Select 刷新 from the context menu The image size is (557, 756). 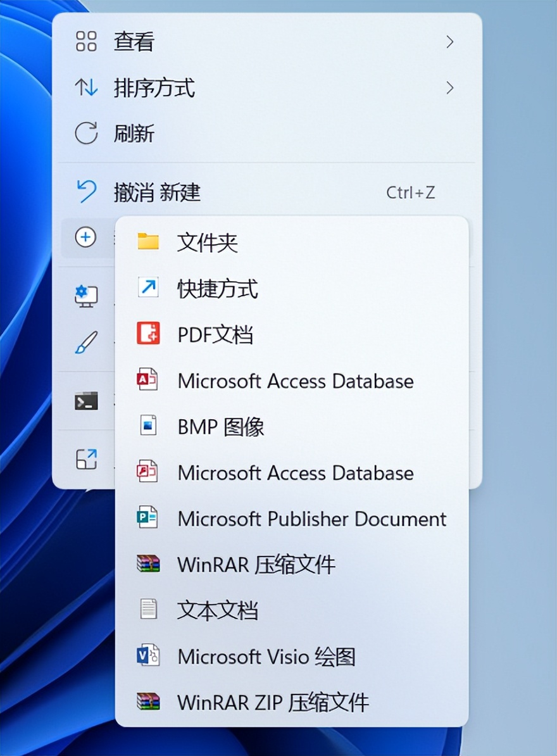click(x=133, y=134)
